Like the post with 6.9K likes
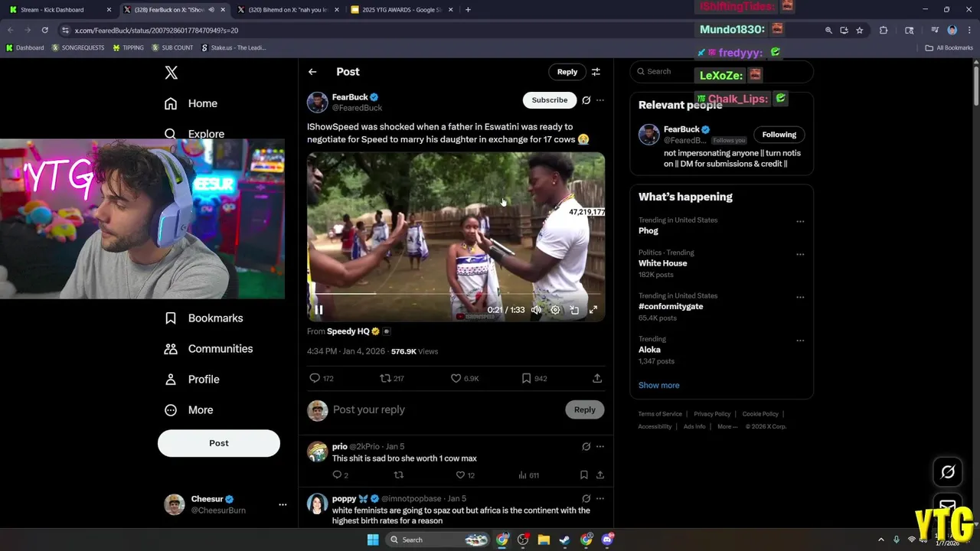This screenshot has width=980, height=551. click(x=465, y=378)
